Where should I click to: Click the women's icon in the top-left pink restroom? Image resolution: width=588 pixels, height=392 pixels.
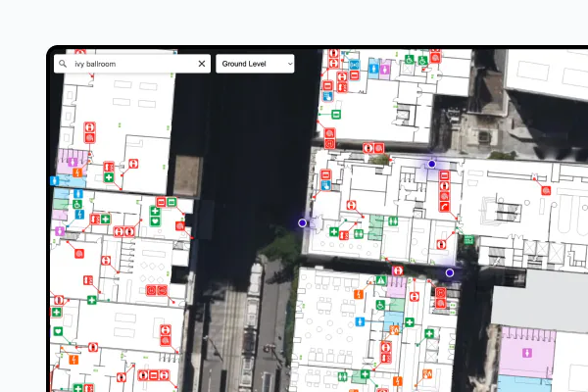click(73, 162)
